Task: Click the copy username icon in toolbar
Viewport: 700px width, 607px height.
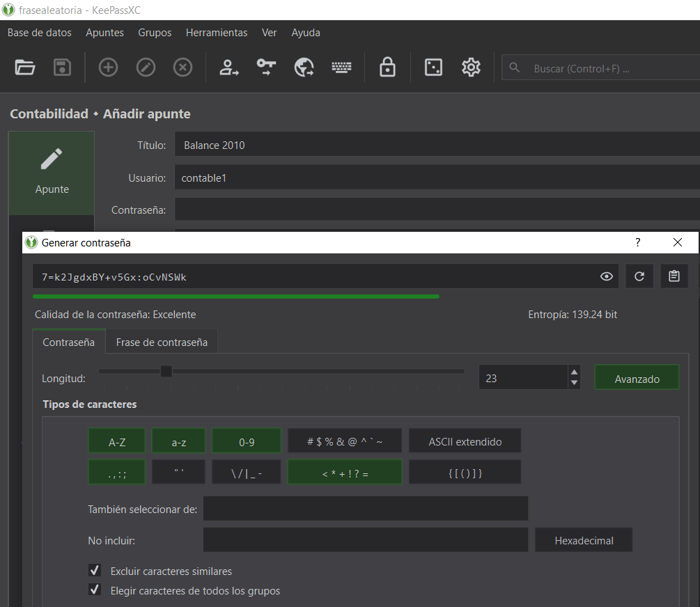Action: (228, 68)
